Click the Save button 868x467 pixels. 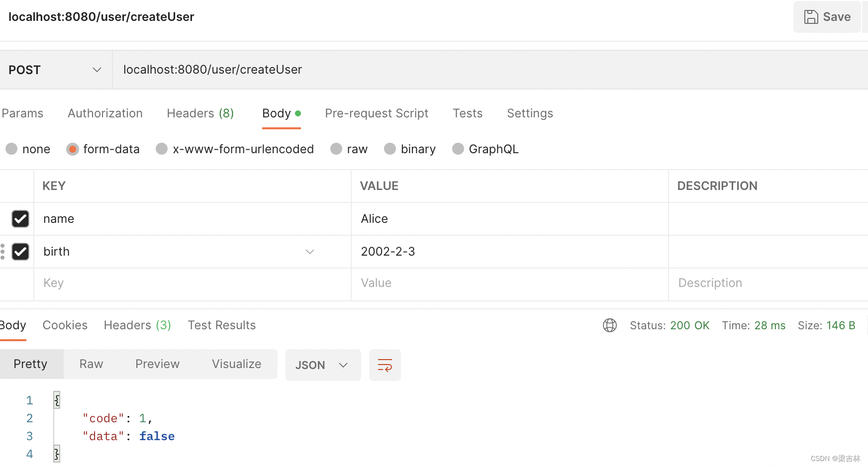(x=827, y=17)
